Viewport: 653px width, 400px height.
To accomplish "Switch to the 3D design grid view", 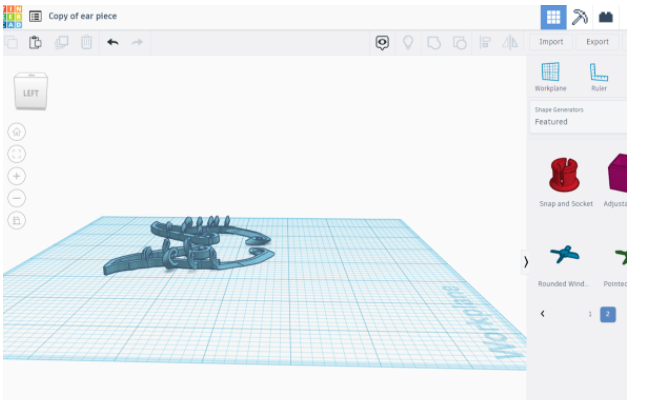I will coord(553,17).
